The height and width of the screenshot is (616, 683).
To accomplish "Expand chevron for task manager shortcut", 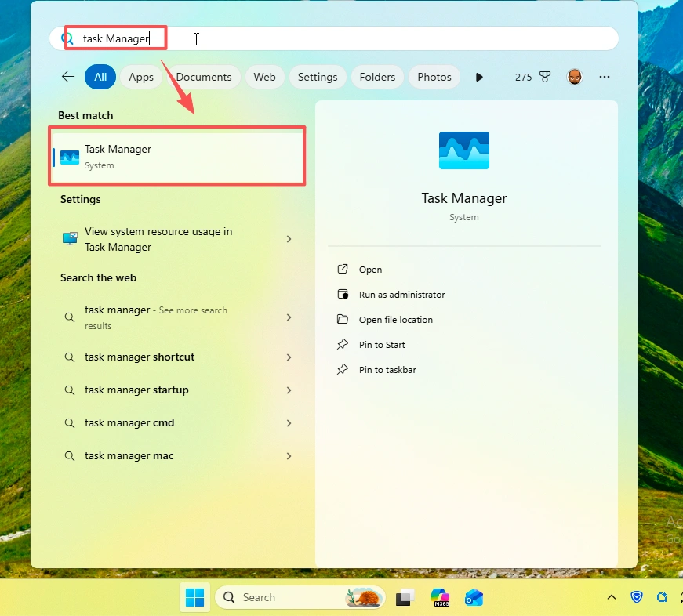I will (289, 357).
